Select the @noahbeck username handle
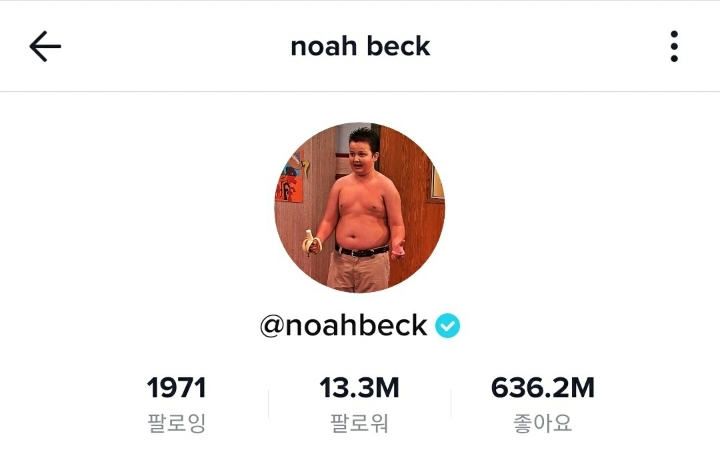Screen dimensions: 720x454 click(343, 325)
